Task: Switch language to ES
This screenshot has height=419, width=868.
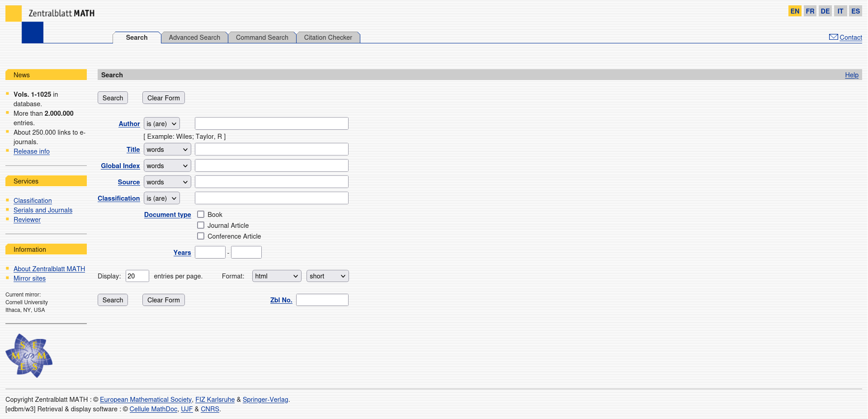Action: [x=856, y=11]
